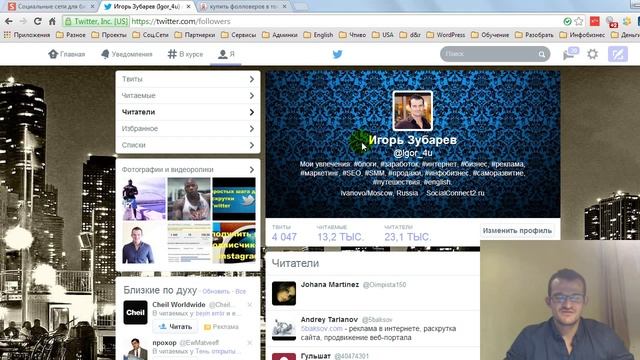Open the WordPress bookmarks folder
Screen dimensions: 640x360
[x=446, y=35]
